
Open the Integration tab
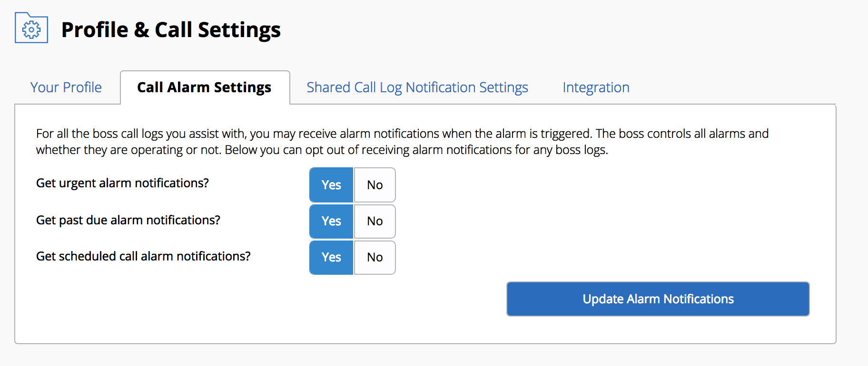(x=595, y=87)
